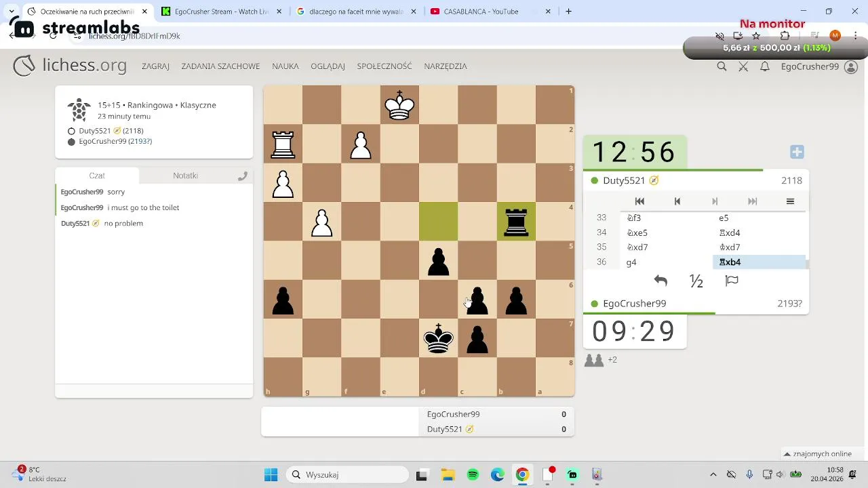Jump to first move in move list
Viewport: 868px width, 488px height.
click(639, 201)
